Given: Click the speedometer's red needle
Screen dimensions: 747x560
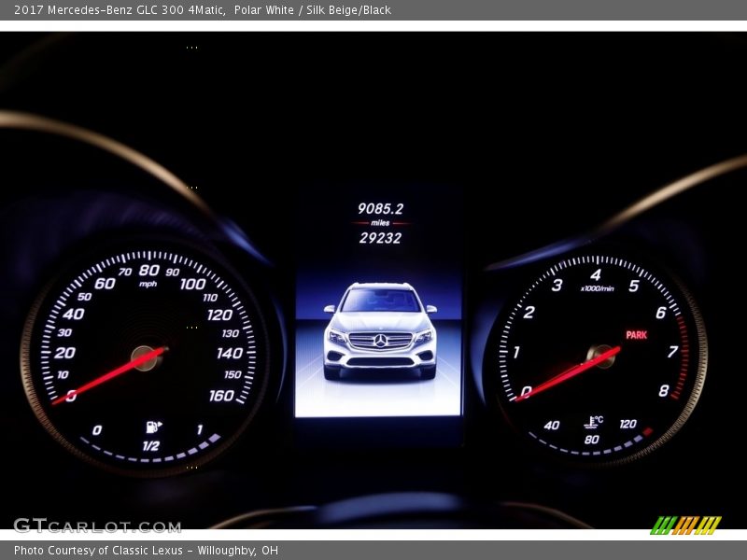Looking at the screenshot, I should coord(109,376).
